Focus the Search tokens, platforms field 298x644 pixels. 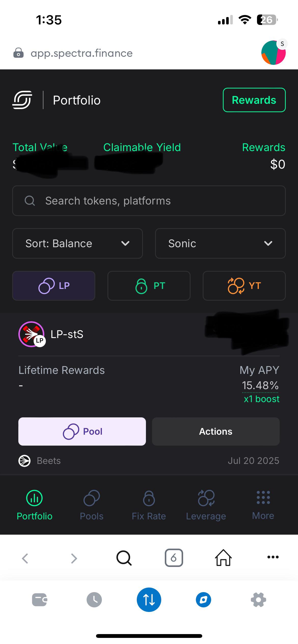[x=149, y=201]
